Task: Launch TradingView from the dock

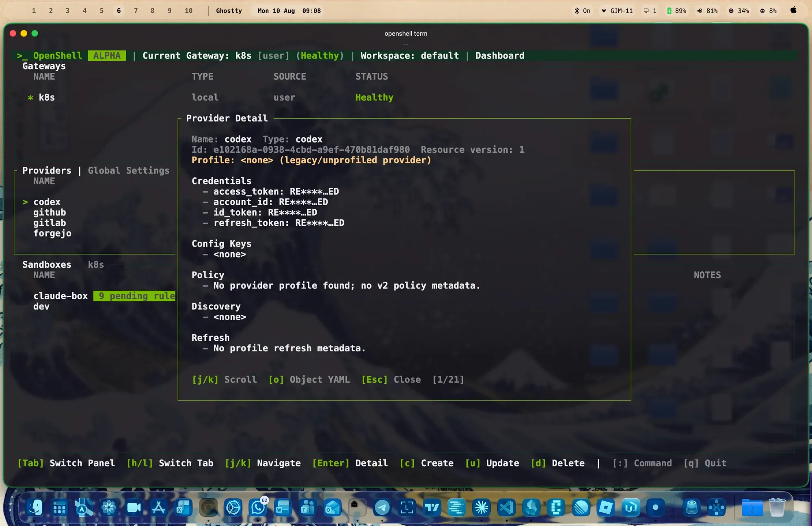Action: 432,507
